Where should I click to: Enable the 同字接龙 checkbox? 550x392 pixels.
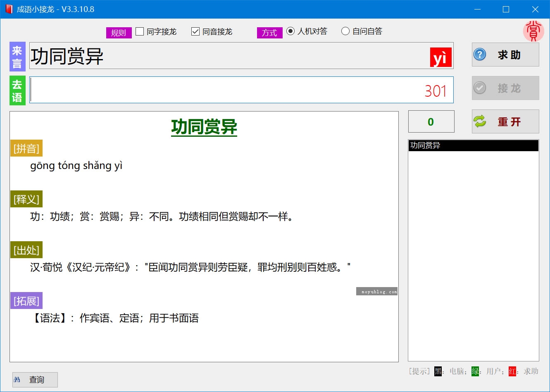tap(140, 31)
